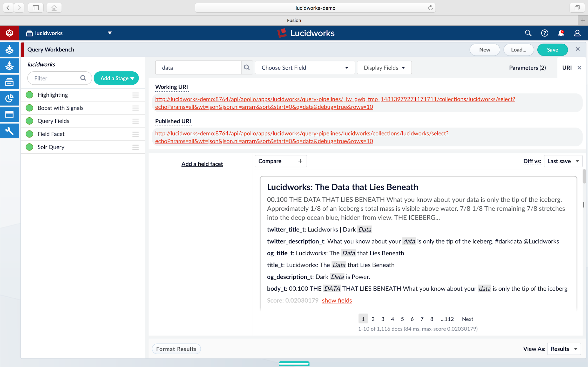588x367 pixels.
Task: Open the Analytics pie chart icon
Action: (9, 98)
